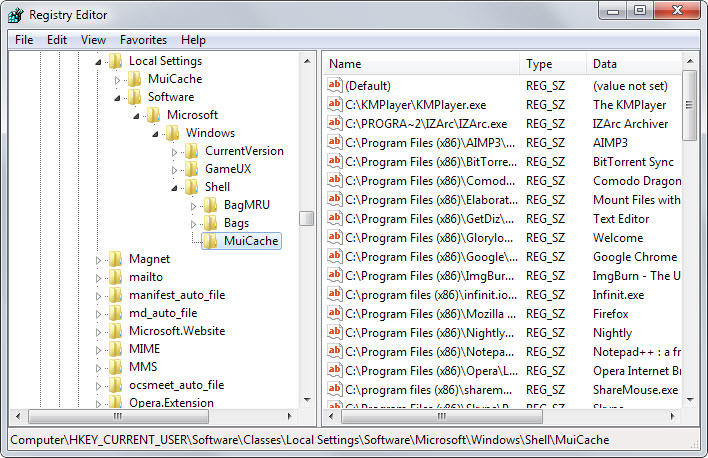Viewport: 708px width, 458px height.
Task: Click the ShareMouse.exe value string icon
Action: click(x=335, y=388)
